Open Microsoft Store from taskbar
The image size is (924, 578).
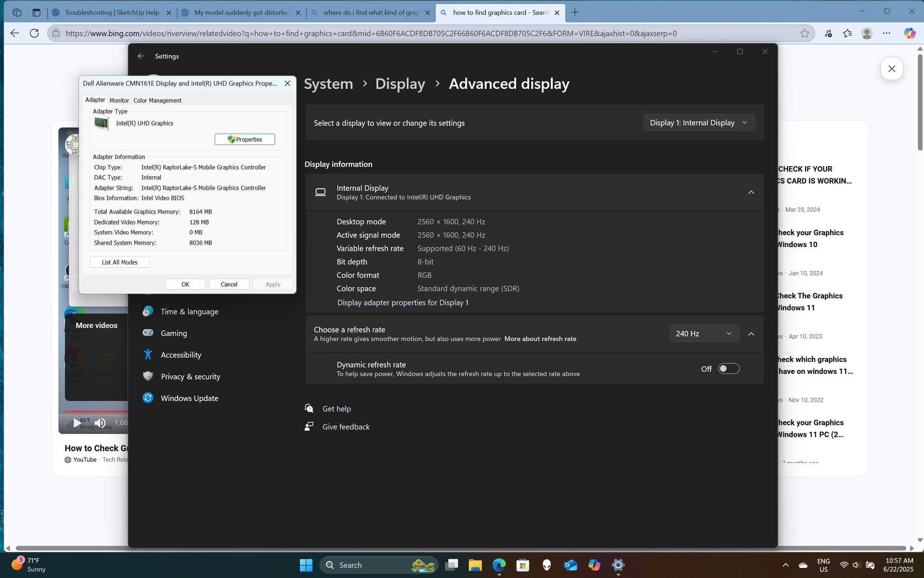click(523, 565)
